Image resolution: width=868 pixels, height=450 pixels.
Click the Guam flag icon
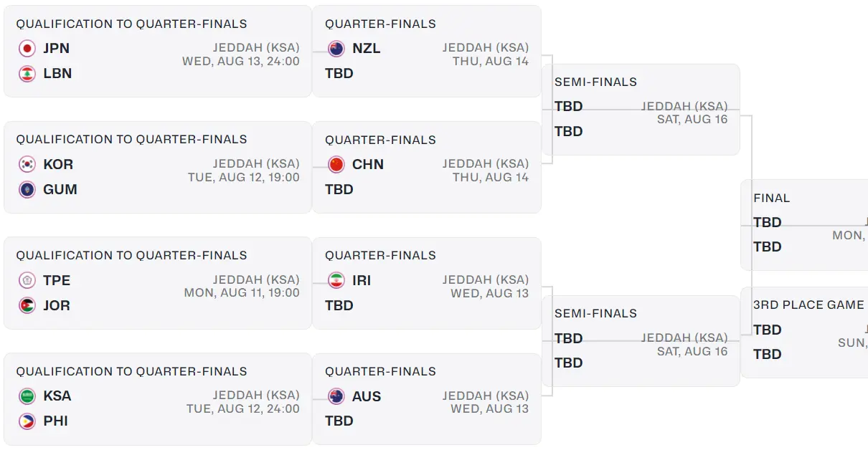tap(27, 190)
